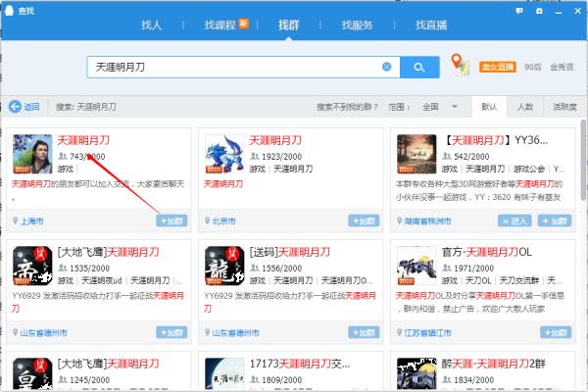
Task: Run search with the magnifier button
Action: (x=419, y=68)
